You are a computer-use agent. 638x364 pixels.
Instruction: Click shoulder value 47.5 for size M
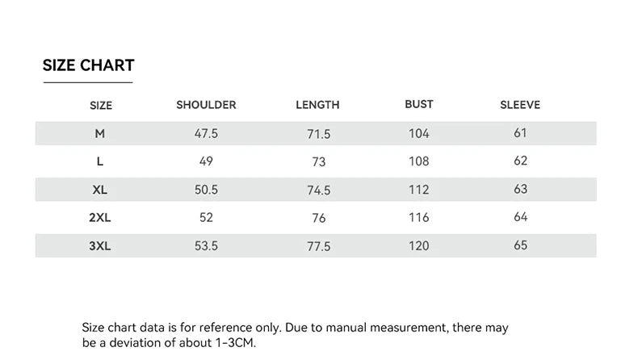[206, 134]
